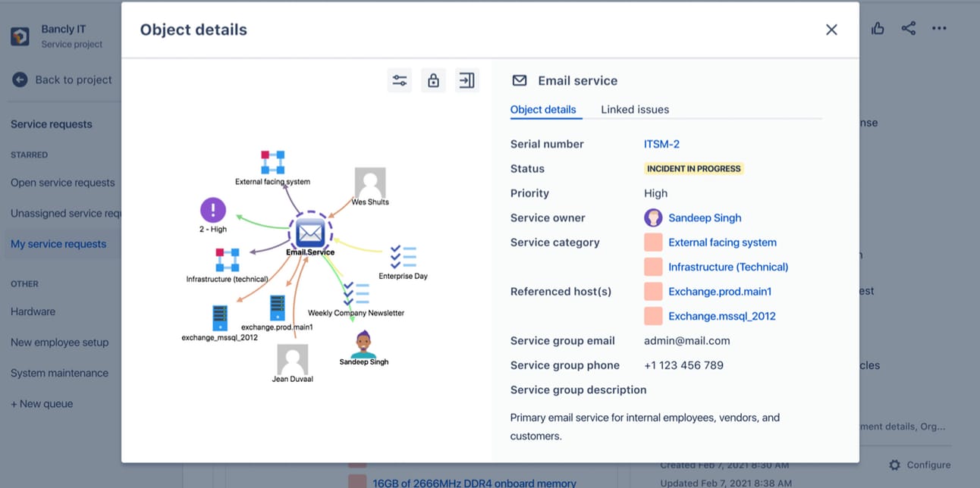Collapse the graph panel using arrow icon
Image resolution: width=980 pixels, height=488 pixels.
(467, 80)
